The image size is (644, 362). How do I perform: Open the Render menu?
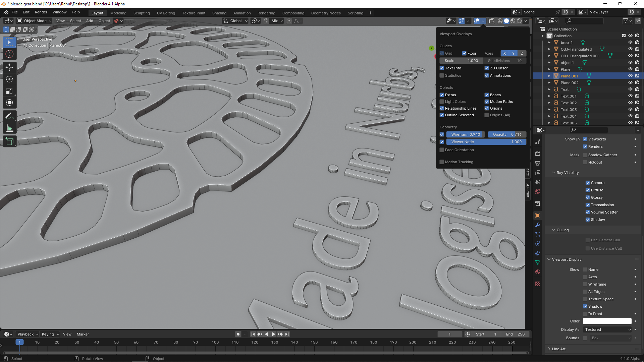click(x=41, y=12)
